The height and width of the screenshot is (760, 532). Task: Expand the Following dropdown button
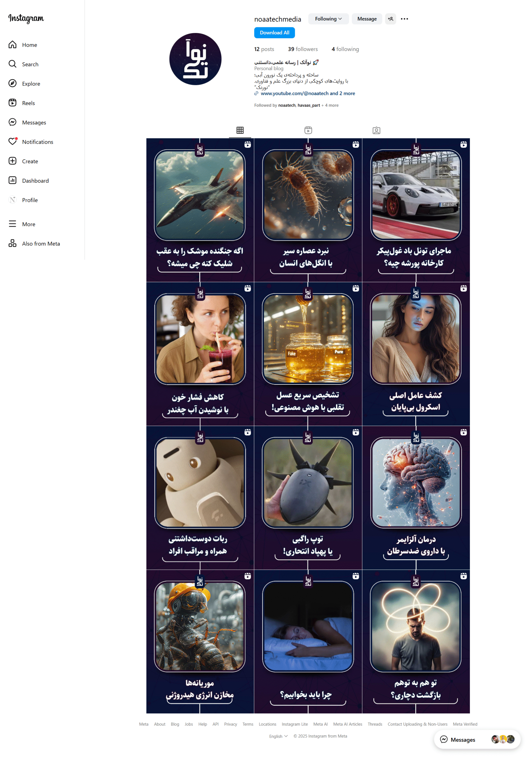pyautogui.click(x=329, y=19)
